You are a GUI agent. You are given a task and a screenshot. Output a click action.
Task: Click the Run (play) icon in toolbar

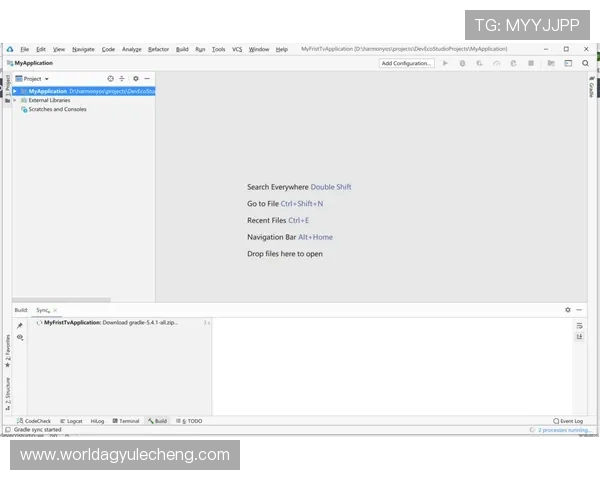(445, 63)
